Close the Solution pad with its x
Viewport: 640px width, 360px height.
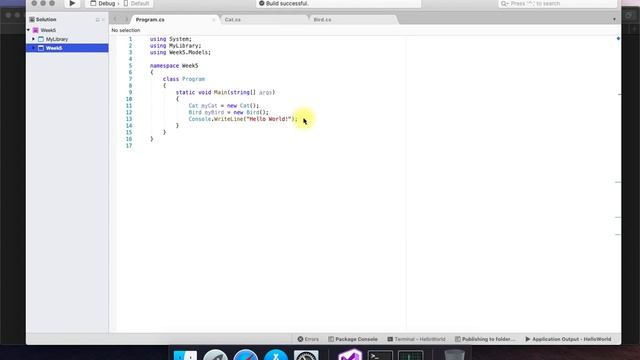(x=103, y=20)
